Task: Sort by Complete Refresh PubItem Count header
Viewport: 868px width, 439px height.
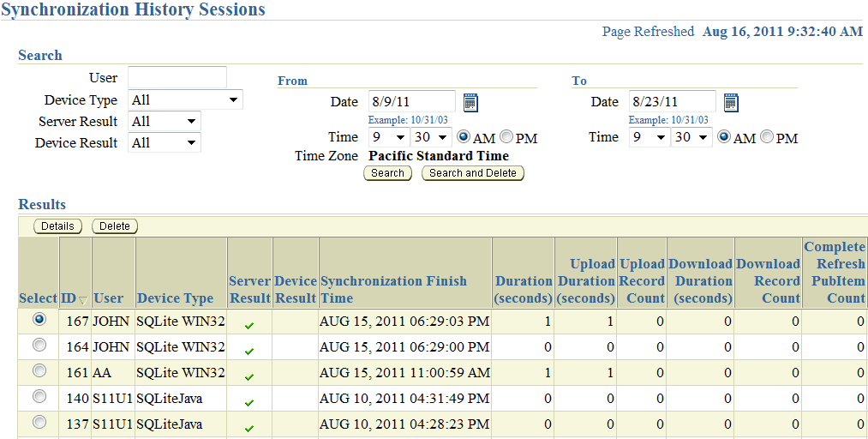Action: [835, 273]
